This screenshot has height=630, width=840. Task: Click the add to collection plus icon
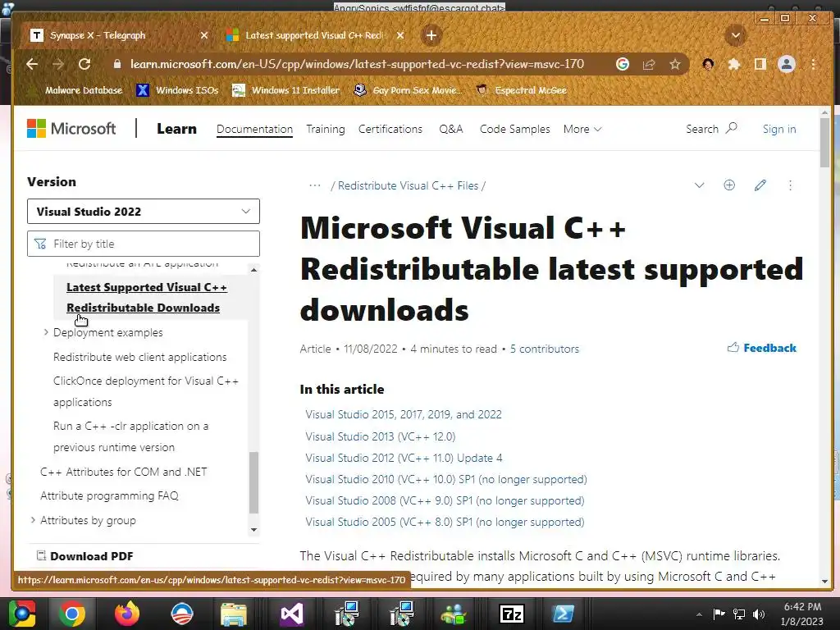click(729, 185)
